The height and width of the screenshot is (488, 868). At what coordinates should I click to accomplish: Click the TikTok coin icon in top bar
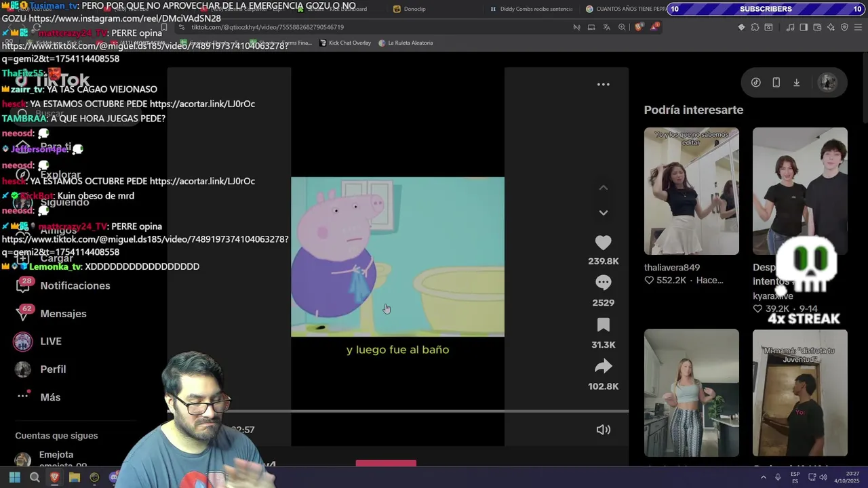(755, 83)
